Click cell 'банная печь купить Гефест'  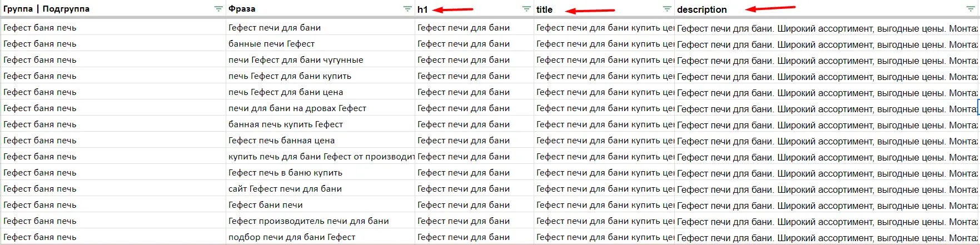point(286,124)
